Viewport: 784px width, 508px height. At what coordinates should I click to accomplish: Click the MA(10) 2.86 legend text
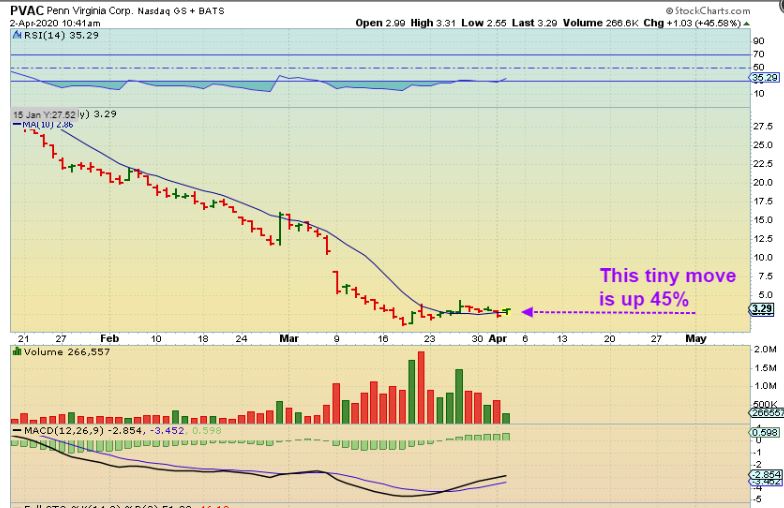coord(48,124)
